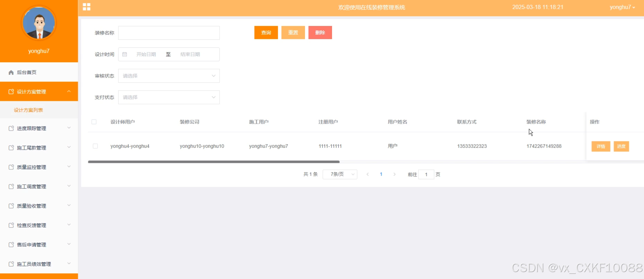Expand 进度跟踪管理 chevron
Screen dimensions: 644x279
pyautogui.click(x=69, y=128)
